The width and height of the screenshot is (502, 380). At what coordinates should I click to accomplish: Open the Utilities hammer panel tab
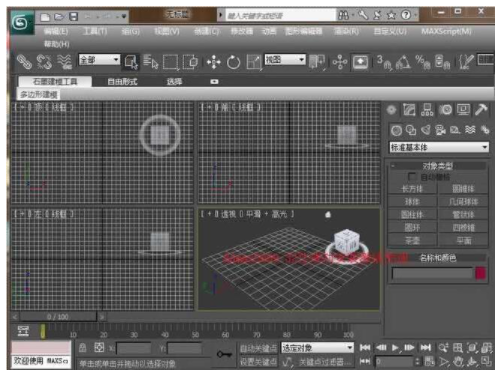481,110
